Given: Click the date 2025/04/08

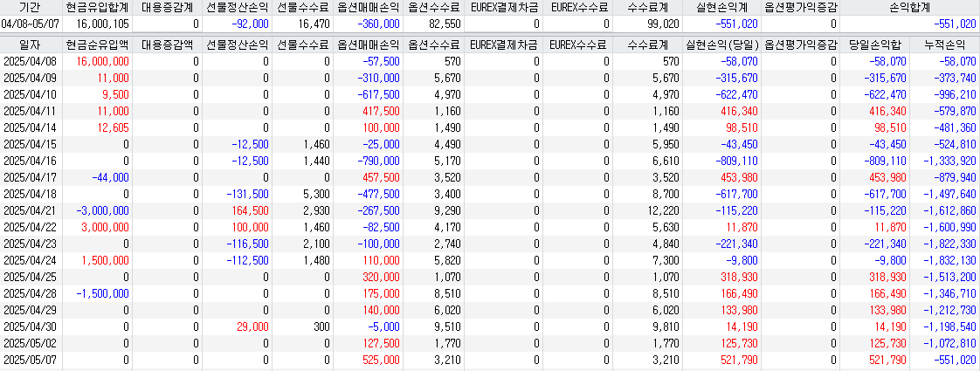Looking at the screenshot, I should (30, 61).
